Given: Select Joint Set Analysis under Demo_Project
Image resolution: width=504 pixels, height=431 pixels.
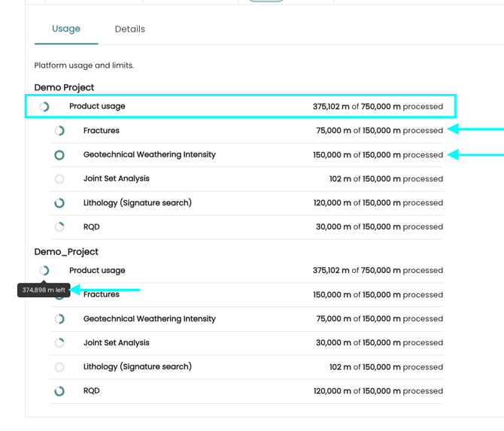Looking at the screenshot, I should pos(117,343).
